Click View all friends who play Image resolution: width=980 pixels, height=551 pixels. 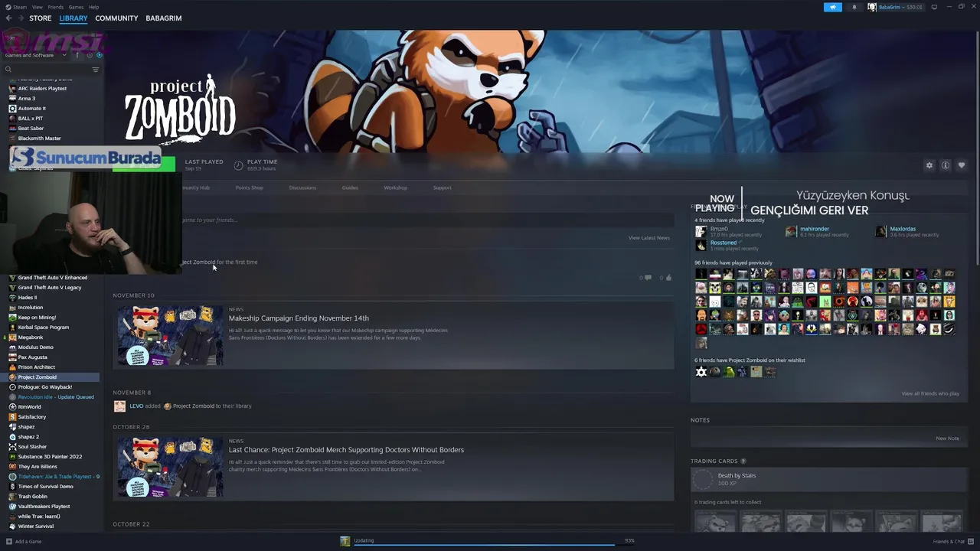(930, 393)
